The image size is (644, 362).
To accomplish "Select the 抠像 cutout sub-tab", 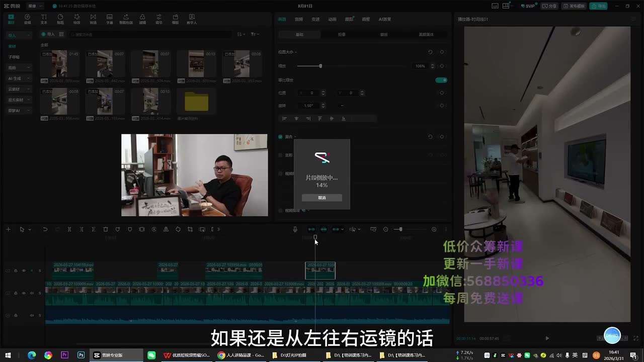I will 342,34.
